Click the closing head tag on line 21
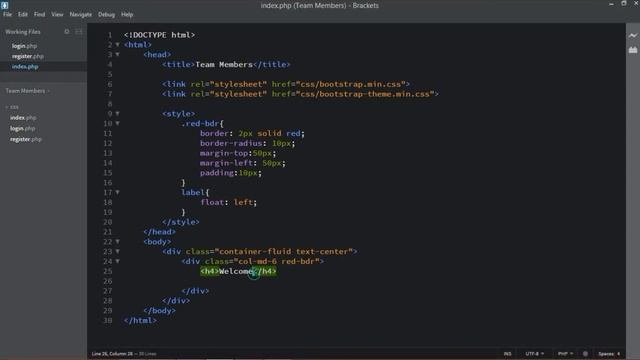640x360 pixels. [159, 232]
